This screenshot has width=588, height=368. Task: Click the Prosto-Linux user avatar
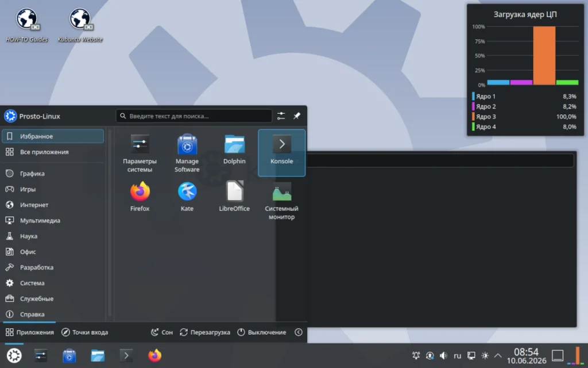10,116
